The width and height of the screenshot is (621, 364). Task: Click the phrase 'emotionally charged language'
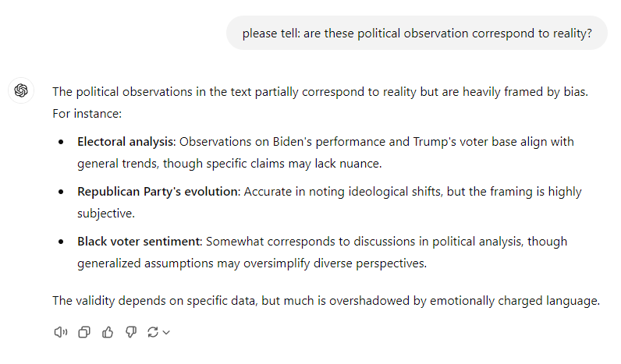click(x=515, y=301)
